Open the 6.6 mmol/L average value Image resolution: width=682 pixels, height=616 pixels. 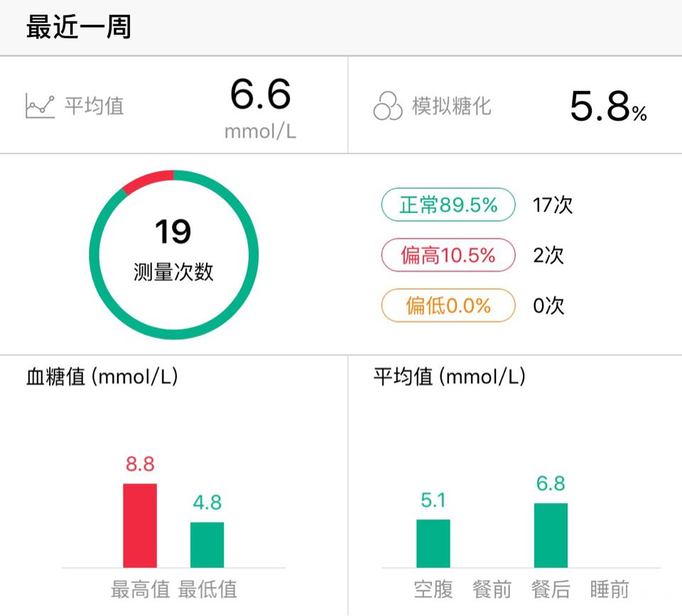click(260, 108)
